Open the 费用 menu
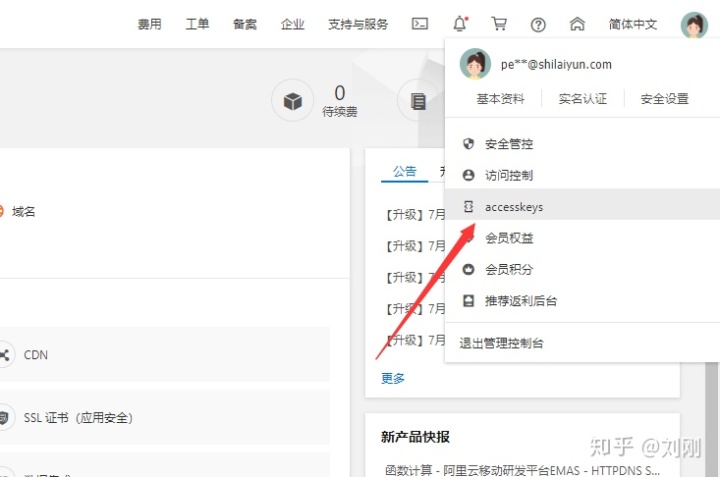Image resolution: width=720 pixels, height=477 pixels. [150, 24]
